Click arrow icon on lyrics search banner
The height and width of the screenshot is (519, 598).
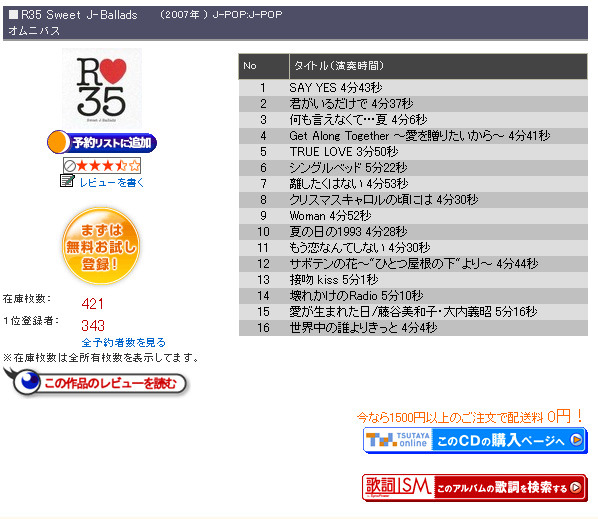(575, 487)
